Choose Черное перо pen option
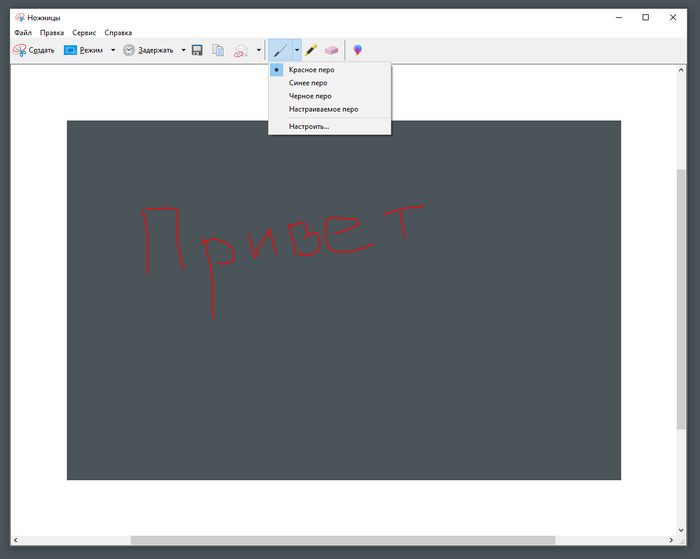 (x=329, y=96)
